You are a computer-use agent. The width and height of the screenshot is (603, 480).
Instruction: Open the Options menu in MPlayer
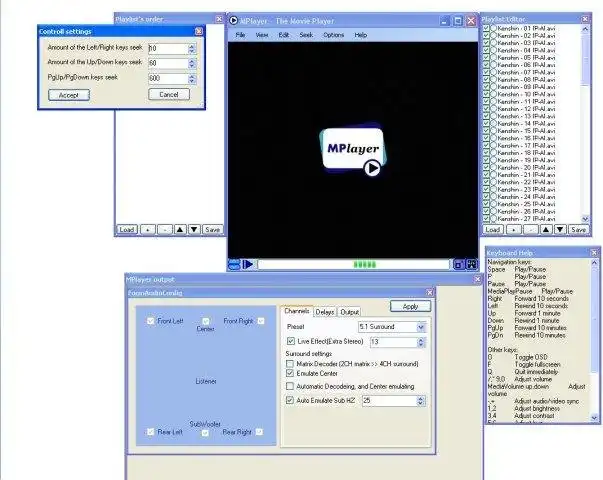click(x=333, y=35)
